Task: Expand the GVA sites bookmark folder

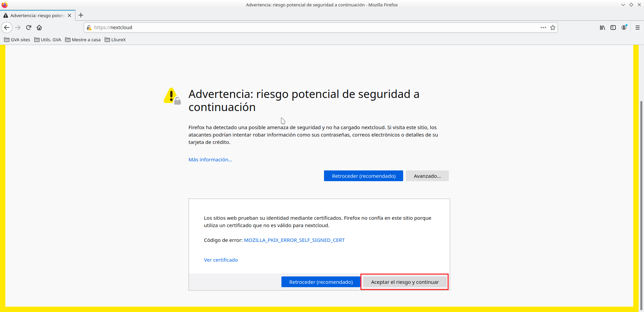Action: click(x=17, y=40)
